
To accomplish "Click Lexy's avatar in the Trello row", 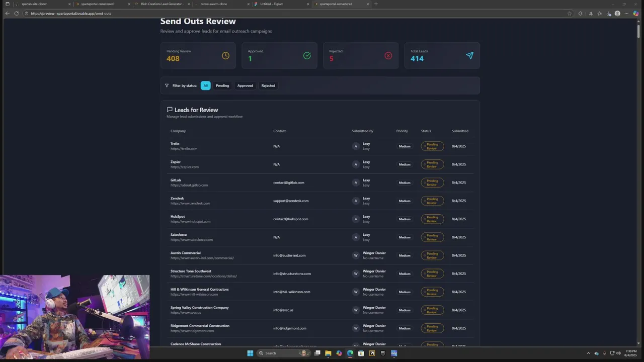I will (356, 146).
